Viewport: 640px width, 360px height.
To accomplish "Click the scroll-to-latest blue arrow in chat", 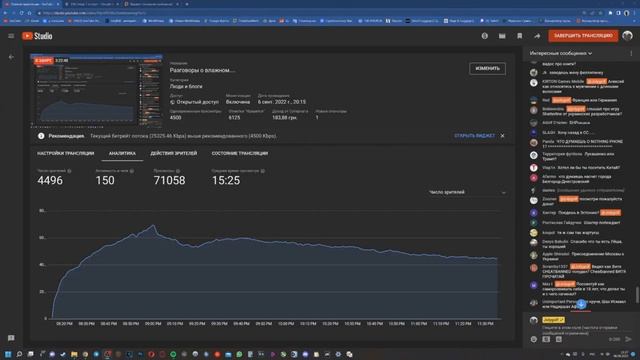I will click(581, 304).
